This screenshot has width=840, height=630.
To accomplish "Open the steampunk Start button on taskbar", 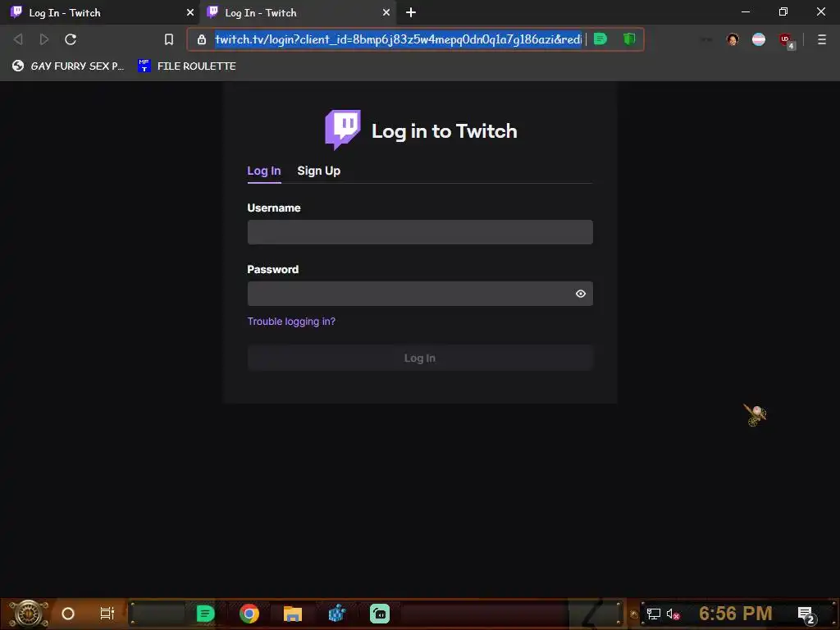I will [29, 614].
